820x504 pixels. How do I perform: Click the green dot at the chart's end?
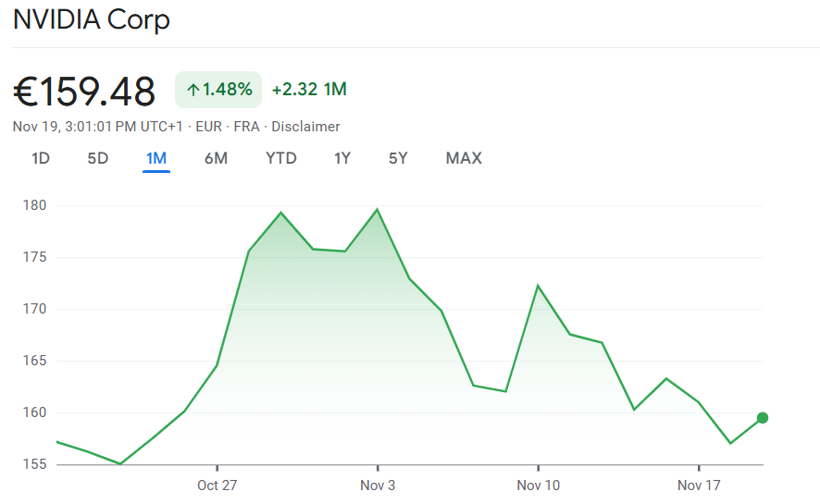pos(763,418)
